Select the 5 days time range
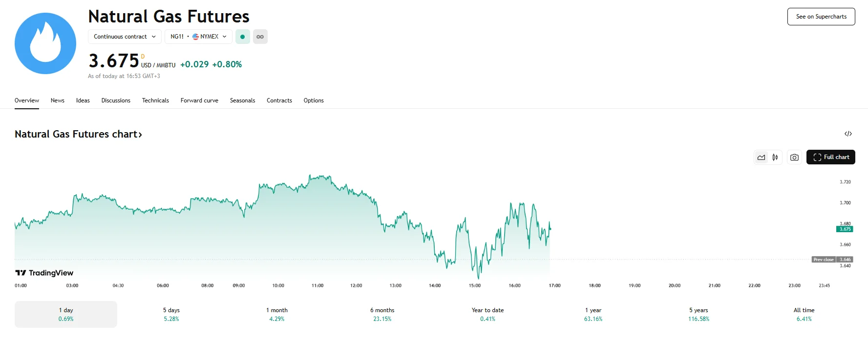The height and width of the screenshot is (339, 868). [171, 314]
